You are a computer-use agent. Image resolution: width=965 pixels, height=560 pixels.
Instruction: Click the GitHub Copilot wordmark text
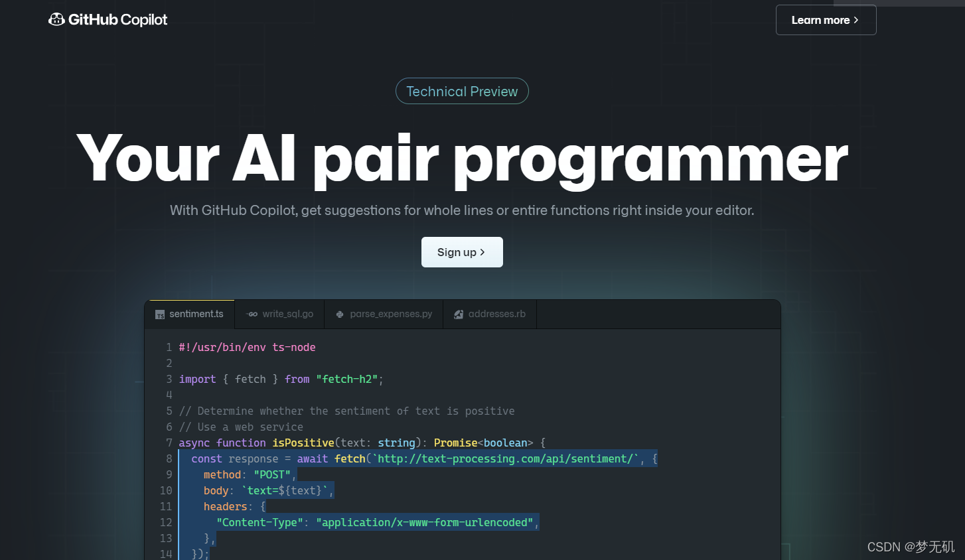tap(117, 19)
